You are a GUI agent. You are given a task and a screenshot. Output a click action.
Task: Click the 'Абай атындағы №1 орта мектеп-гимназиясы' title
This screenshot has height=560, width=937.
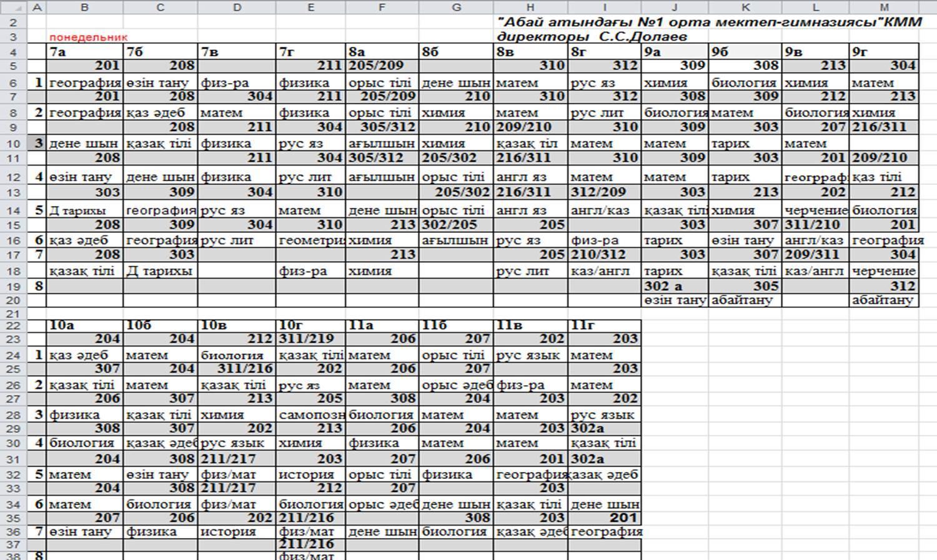[709, 22]
